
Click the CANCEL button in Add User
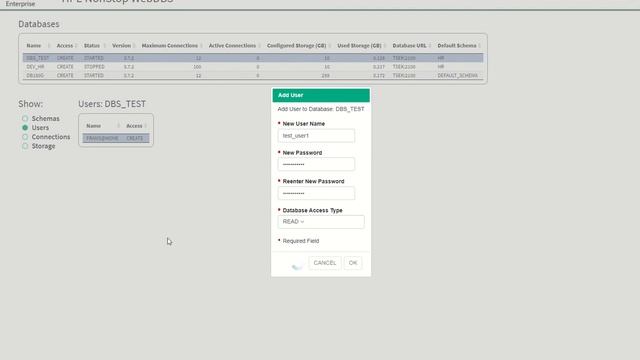(x=325, y=263)
